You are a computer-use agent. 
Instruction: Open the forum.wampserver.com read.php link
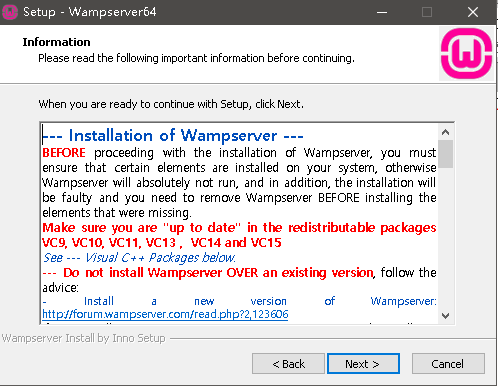(x=165, y=314)
